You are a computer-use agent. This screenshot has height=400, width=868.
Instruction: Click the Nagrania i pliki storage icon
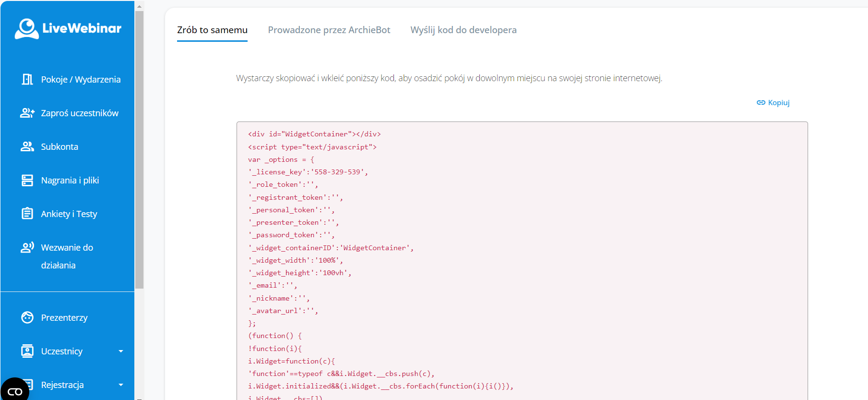[x=27, y=180]
